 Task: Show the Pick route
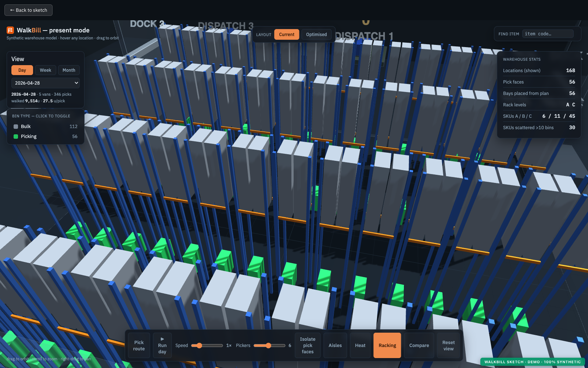pos(139,346)
